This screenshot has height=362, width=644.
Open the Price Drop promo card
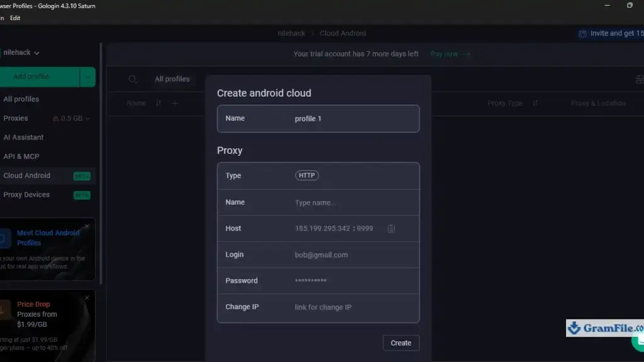[x=47, y=326]
